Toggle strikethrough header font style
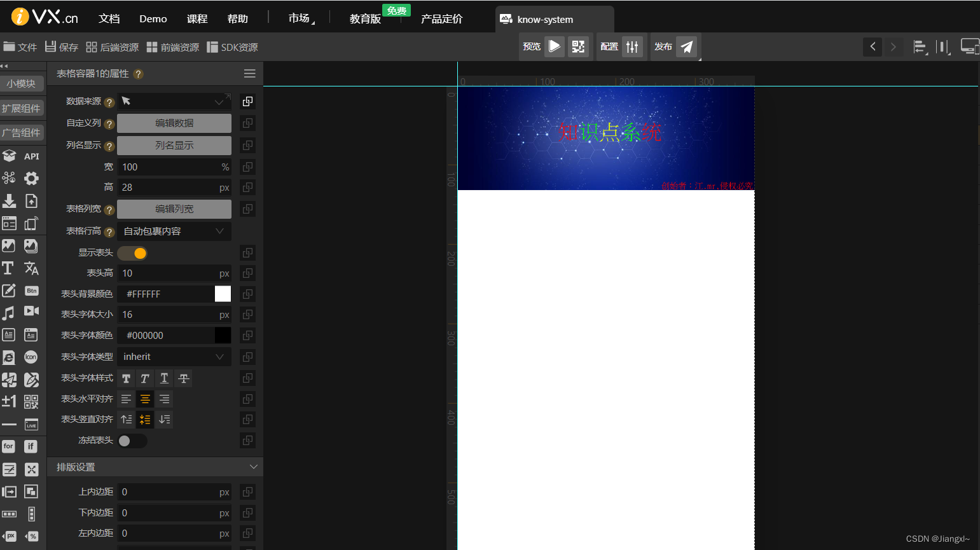Image resolution: width=980 pixels, height=550 pixels. tap(184, 379)
